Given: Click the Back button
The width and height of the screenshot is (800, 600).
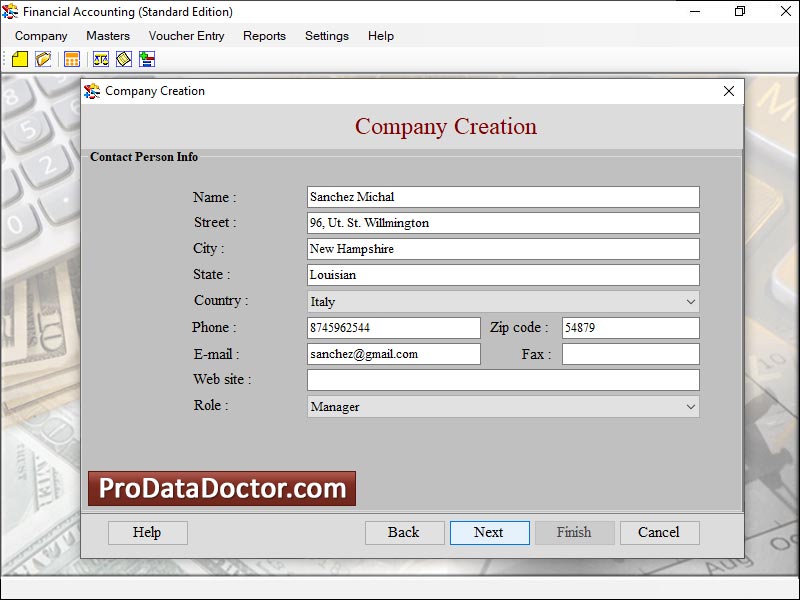Looking at the screenshot, I should point(404,532).
